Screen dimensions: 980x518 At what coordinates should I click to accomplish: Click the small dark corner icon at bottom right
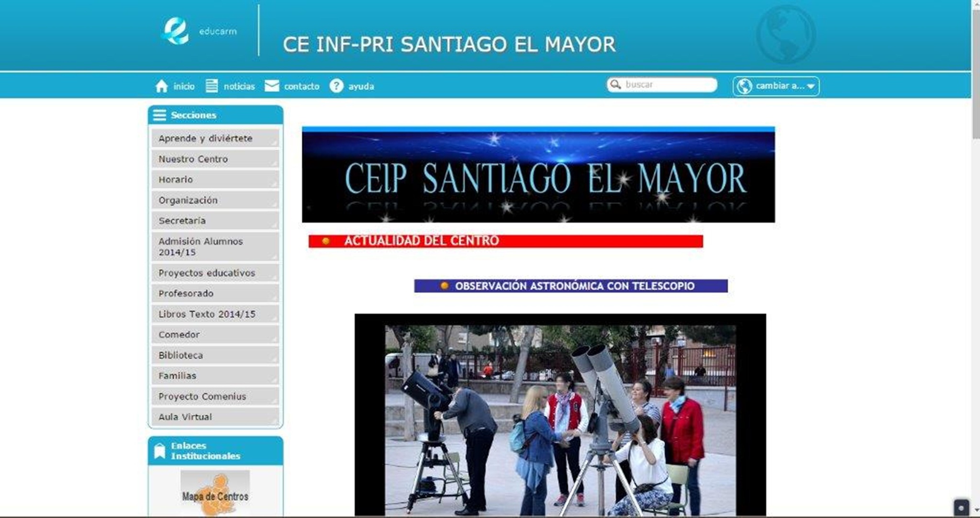[x=961, y=508]
